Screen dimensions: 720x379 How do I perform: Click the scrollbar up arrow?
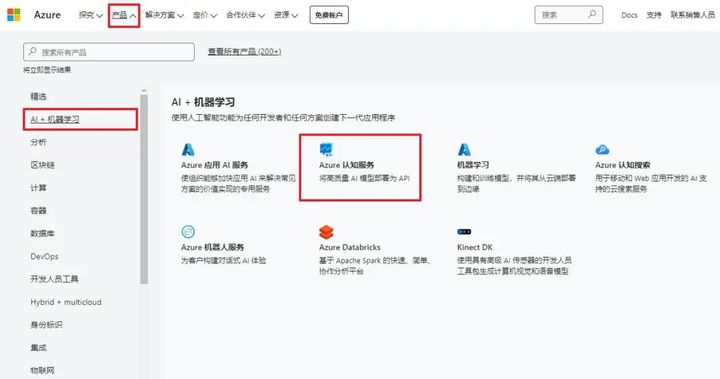tap(144, 91)
